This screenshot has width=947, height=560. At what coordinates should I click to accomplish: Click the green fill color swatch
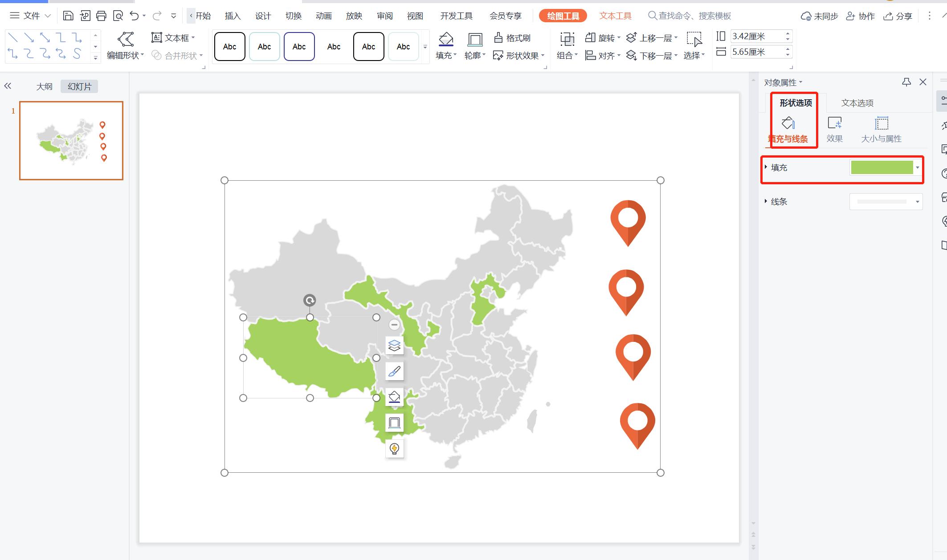[882, 167]
